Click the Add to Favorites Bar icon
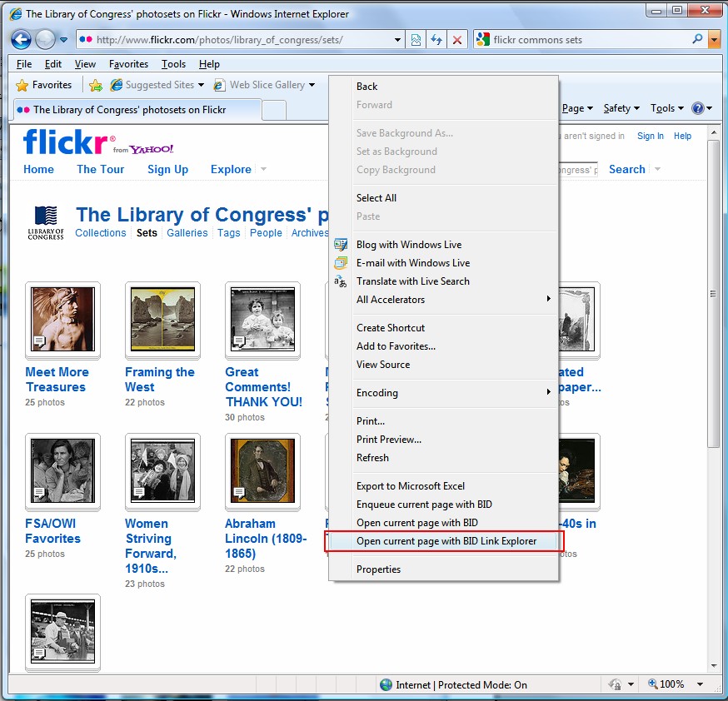 pos(96,85)
